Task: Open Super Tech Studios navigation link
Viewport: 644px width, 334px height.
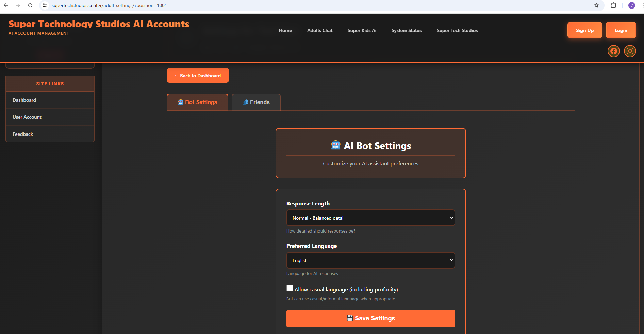Action: pyautogui.click(x=457, y=30)
